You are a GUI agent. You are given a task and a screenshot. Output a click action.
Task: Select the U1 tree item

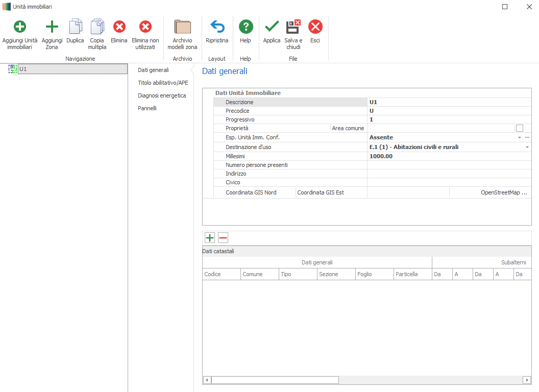(23, 69)
